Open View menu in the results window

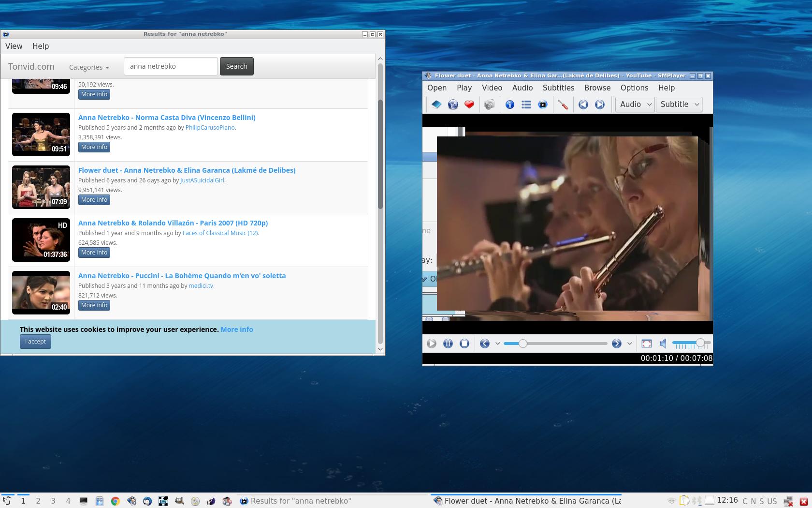click(14, 46)
